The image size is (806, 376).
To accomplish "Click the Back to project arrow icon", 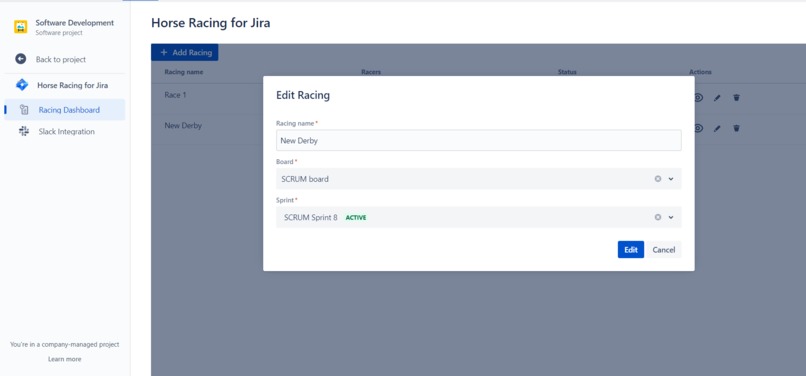I will coord(21,59).
